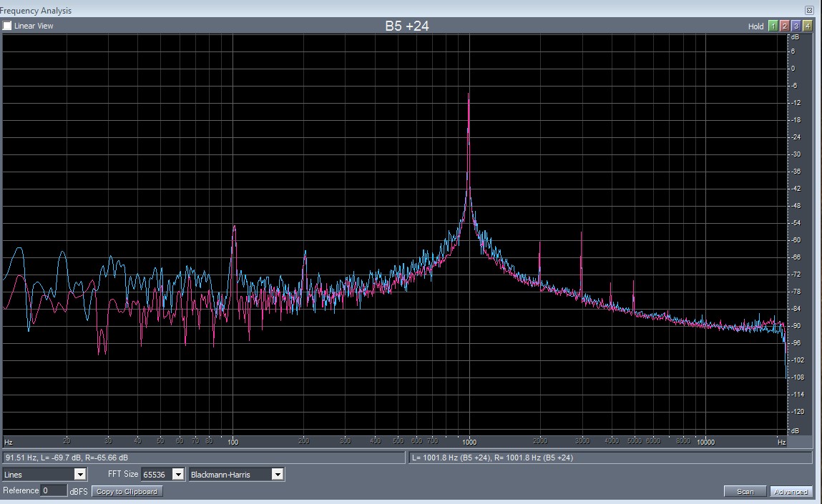The width and height of the screenshot is (822, 504).
Task: Click the Frequency Analysis panel title
Action: pyautogui.click(x=36, y=11)
